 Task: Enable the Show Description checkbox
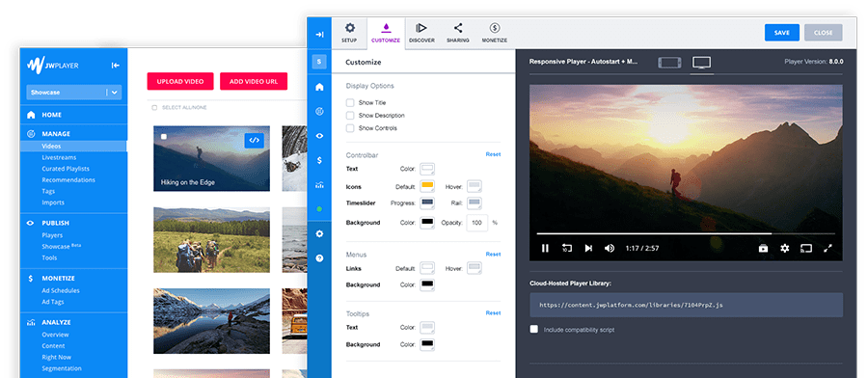(x=350, y=115)
